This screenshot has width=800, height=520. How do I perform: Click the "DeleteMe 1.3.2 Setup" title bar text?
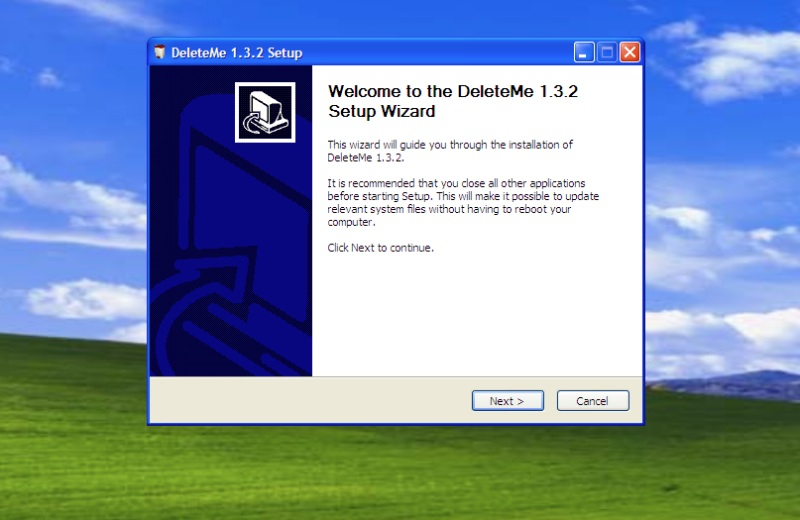coord(237,52)
